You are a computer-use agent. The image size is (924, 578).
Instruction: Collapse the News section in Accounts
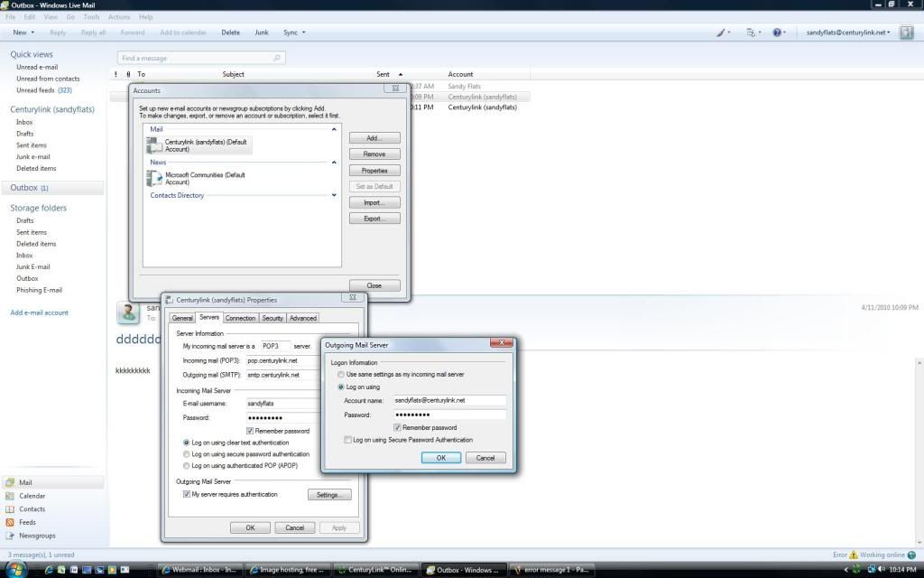[334, 163]
